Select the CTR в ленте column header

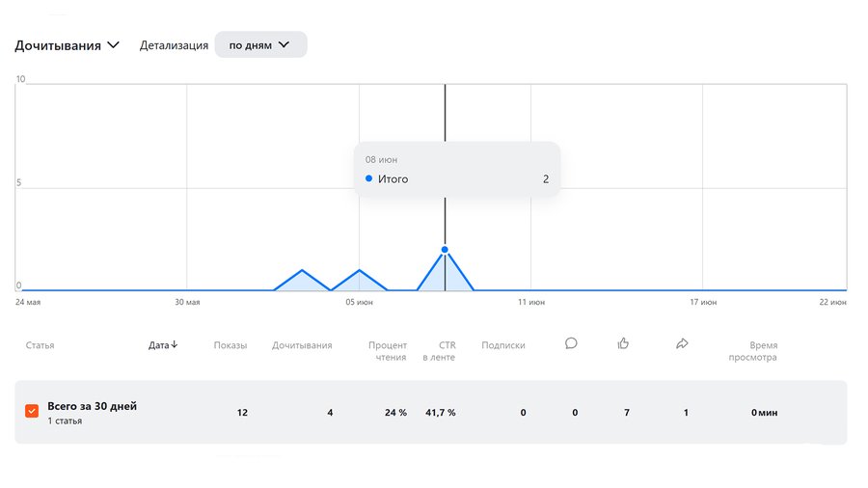click(x=439, y=351)
